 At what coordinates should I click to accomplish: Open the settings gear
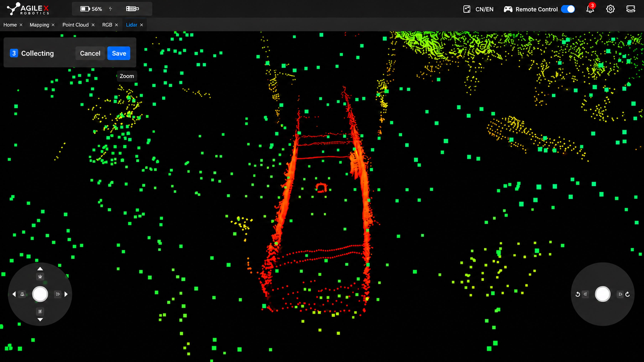tap(610, 9)
